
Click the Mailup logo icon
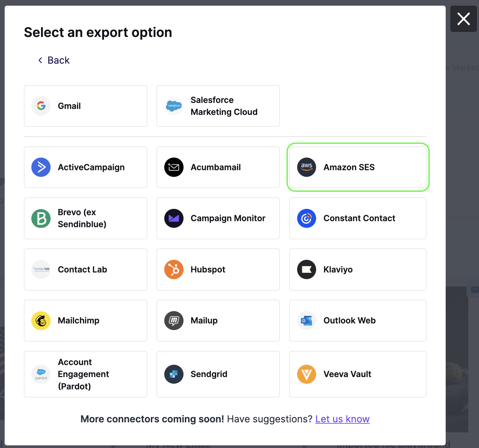[x=174, y=321]
